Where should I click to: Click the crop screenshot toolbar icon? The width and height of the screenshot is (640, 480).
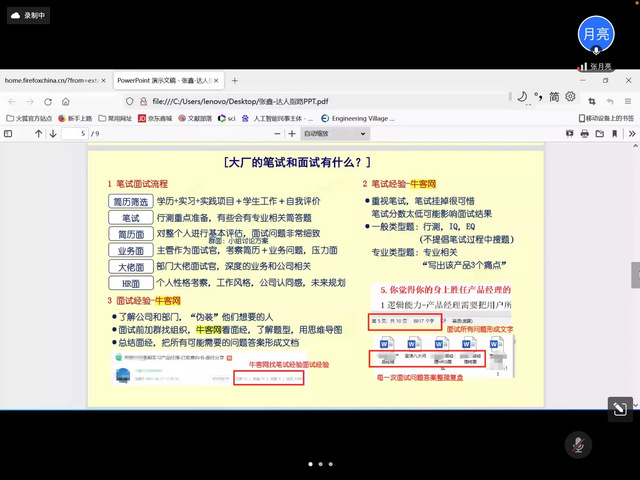(591, 101)
